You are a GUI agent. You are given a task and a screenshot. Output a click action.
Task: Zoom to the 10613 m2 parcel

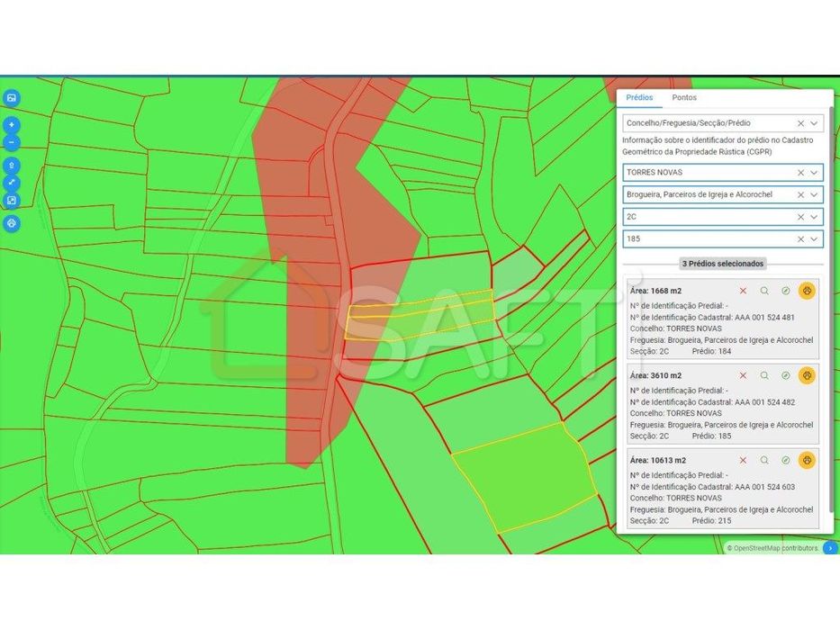point(764,460)
